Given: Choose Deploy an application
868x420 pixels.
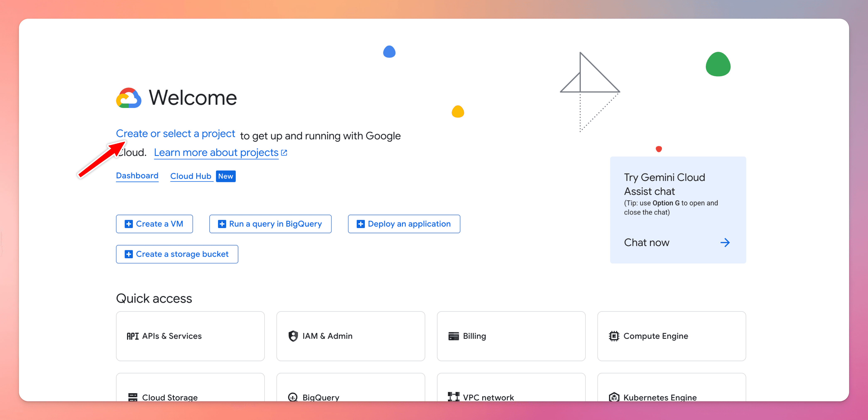Looking at the screenshot, I should point(404,224).
